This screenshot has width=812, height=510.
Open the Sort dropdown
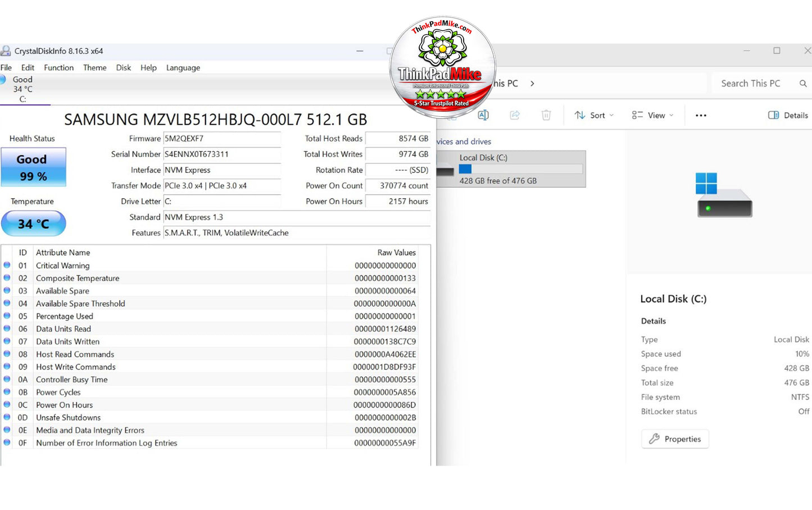coord(594,115)
